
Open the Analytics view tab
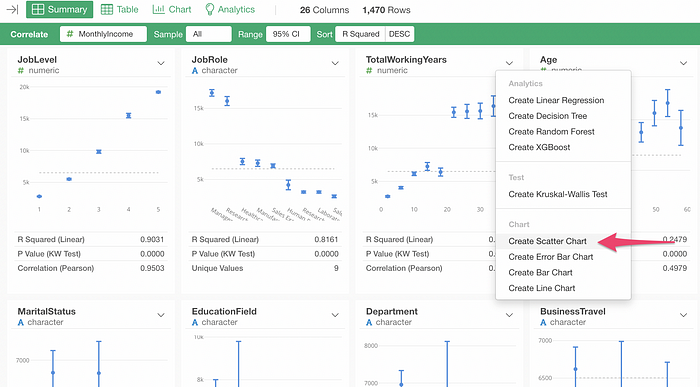coord(230,9)
